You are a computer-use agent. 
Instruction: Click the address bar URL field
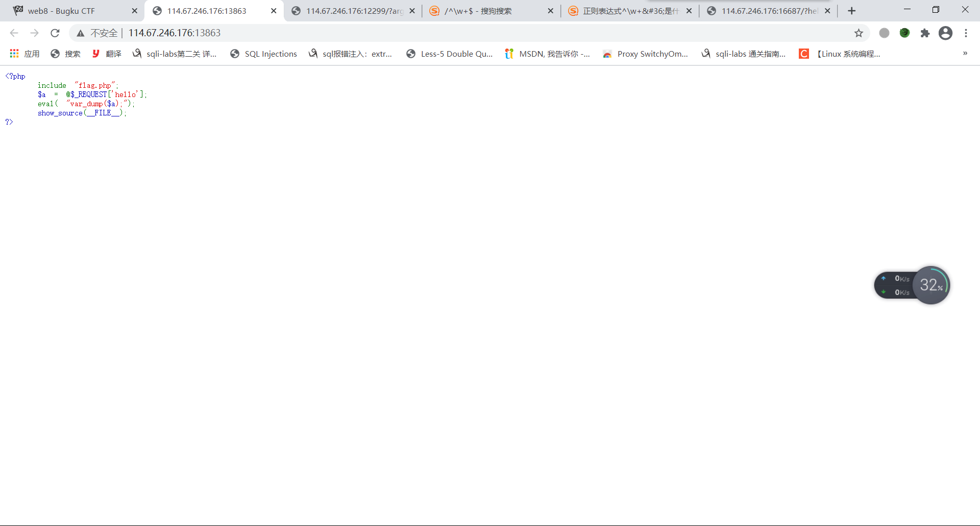[459, 33]
